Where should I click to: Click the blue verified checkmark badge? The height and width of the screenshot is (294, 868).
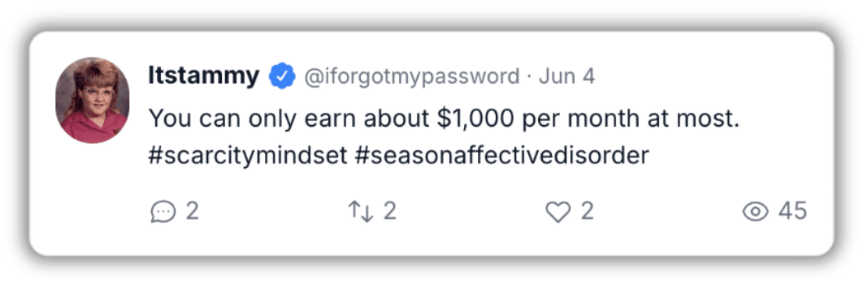pos(282,76)
